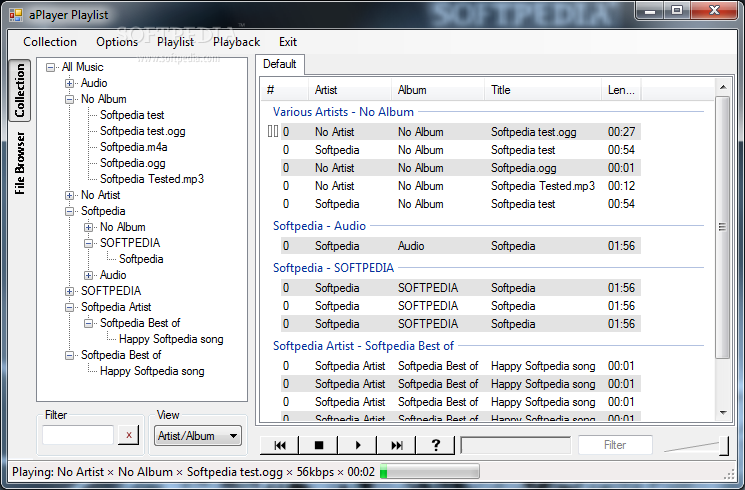The width and height of the screenshot is (745, 490).
Task: Collapse the top-level Softpedia Best of node
Action: pyautogui.click(x=69, y=355)
